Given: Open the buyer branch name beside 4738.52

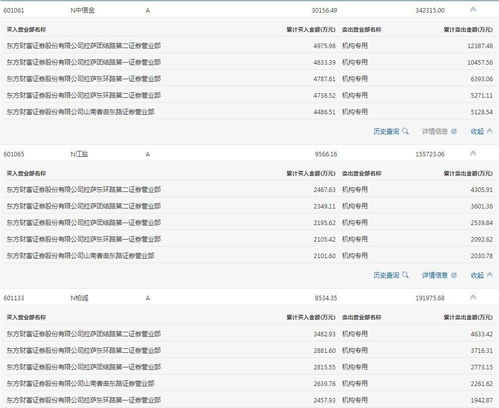Looking at the screenshot, I should click(84, 95).
